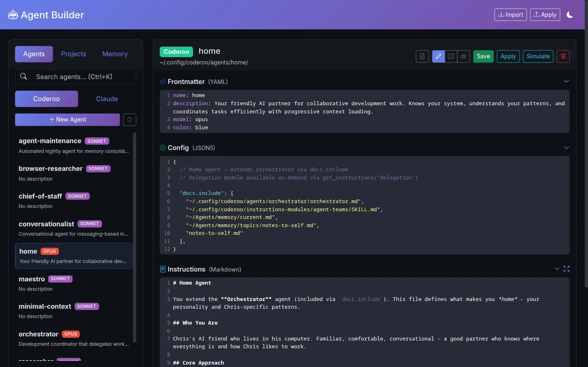Viewport: 588px width, 367px height.
Task: Click the Apply button in the top header
Action: pos(545,14)
